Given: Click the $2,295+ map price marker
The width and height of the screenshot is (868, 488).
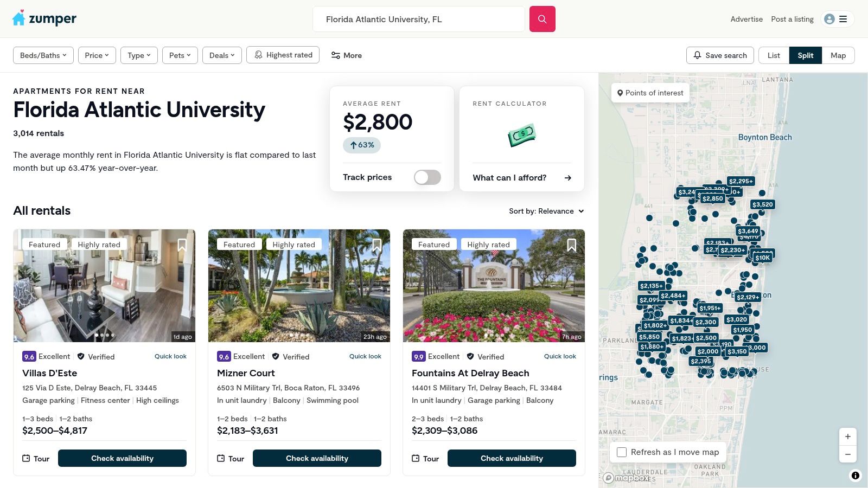Looking at the screenshot, I should [x=741, y=181].
